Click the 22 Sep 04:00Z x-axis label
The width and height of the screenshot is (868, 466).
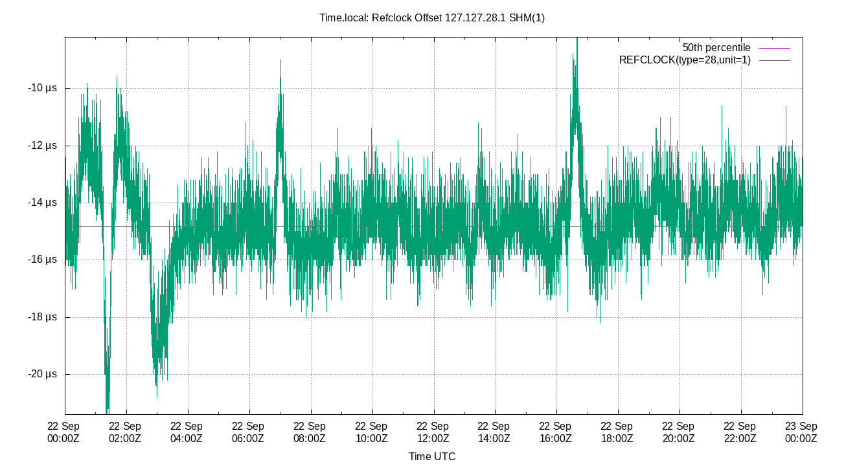tap(187, 432)
